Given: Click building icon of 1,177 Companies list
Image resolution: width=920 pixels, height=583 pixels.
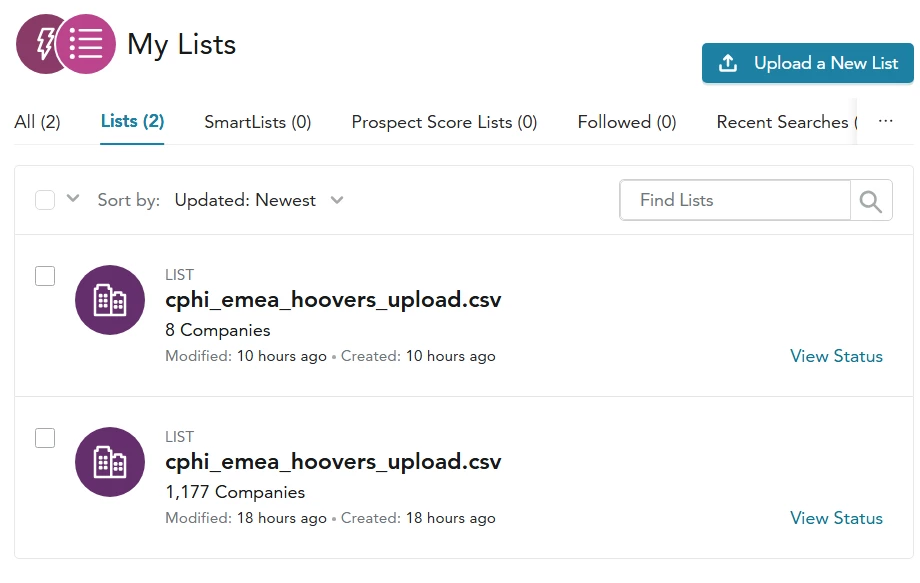Looking at the screenshot, I should coord(110,462).
